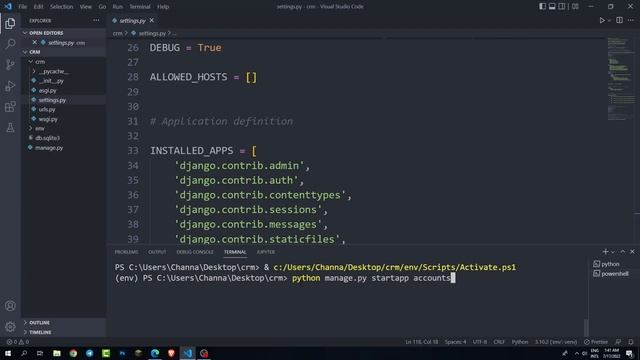The height and width of the screenshot is (360, 640).
Task: Click the crm breadcrumb segment
Action: [118, 33]
